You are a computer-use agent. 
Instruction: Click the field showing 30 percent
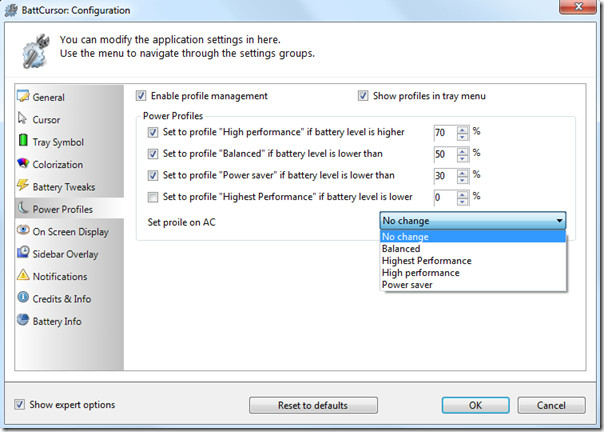(445, 176)
